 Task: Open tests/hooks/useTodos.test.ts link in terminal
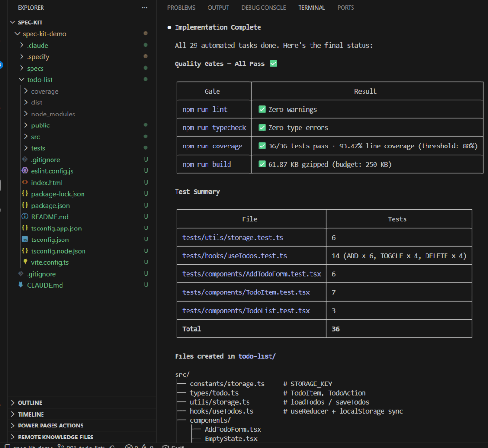click(235, 256)
